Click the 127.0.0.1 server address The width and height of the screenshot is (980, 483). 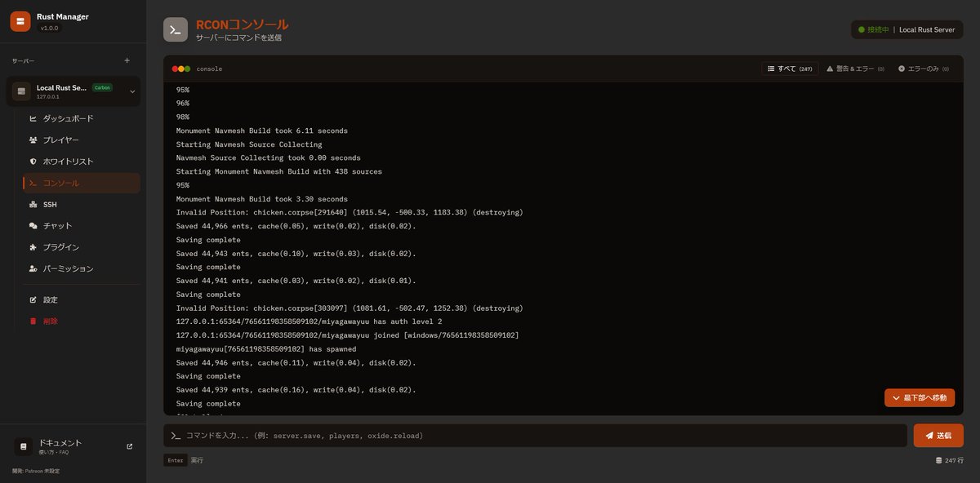click(x=48, y=96)
